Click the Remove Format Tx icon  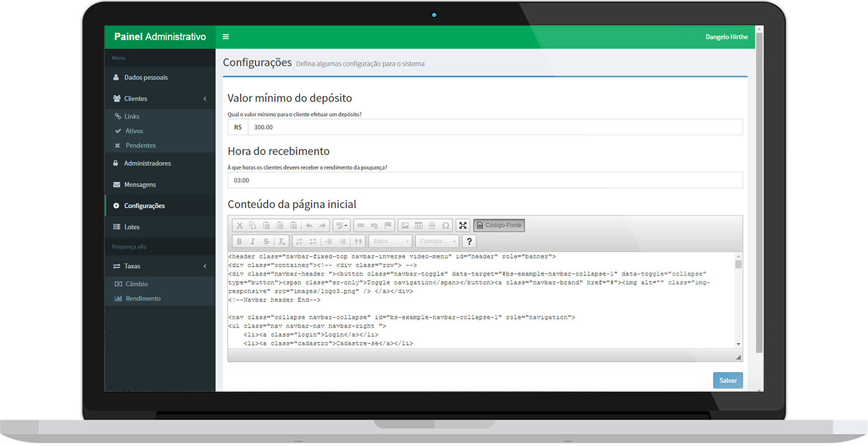tap(281, 241)
